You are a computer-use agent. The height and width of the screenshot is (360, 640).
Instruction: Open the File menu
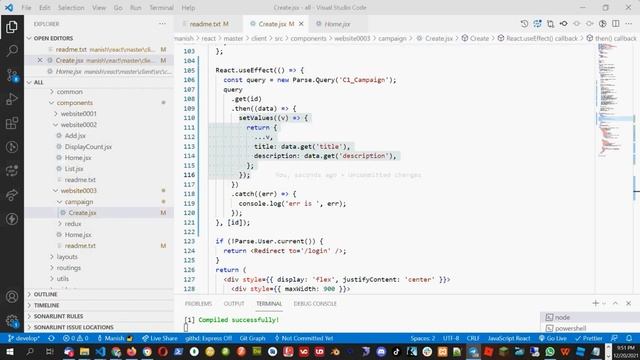(x=26, y=8)
